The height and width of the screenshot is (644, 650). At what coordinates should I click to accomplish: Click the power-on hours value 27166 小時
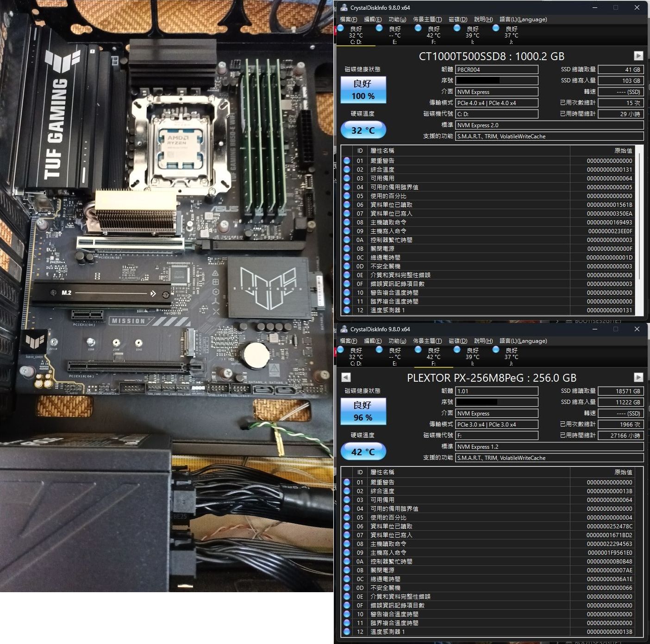point(621,436)
